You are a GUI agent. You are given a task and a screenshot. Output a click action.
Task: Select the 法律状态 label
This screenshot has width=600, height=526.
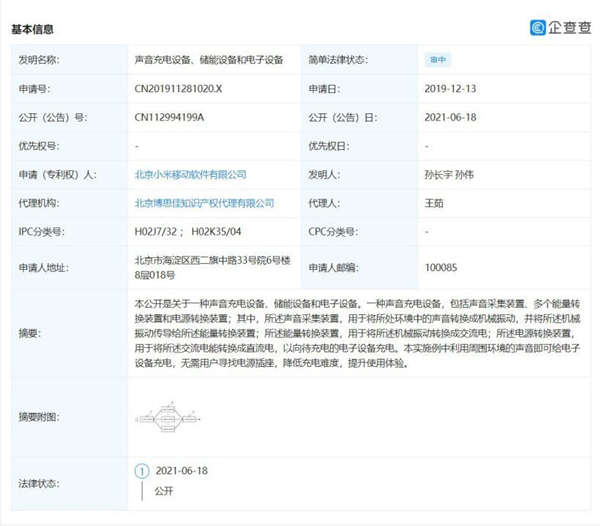(x=39, y=484)
